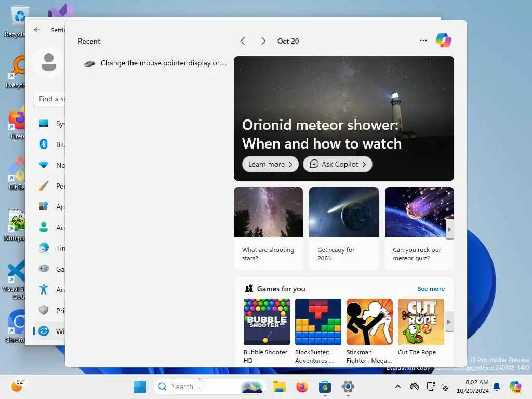Open Copilot from the search panel

pos(444,41)
